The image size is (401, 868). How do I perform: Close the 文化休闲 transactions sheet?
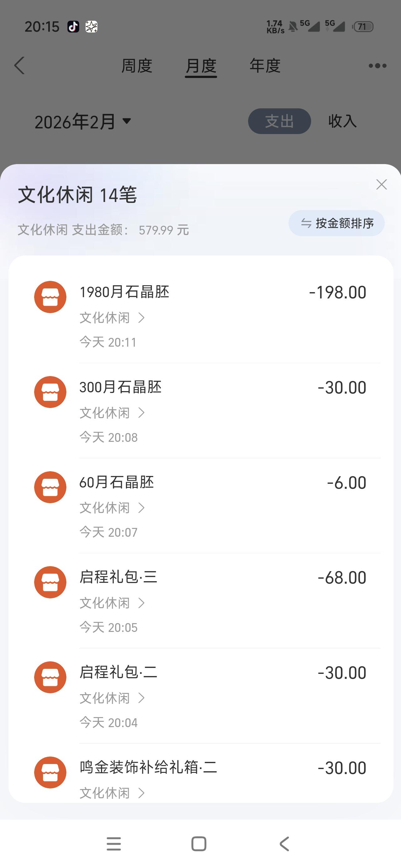tap(381, 184)
